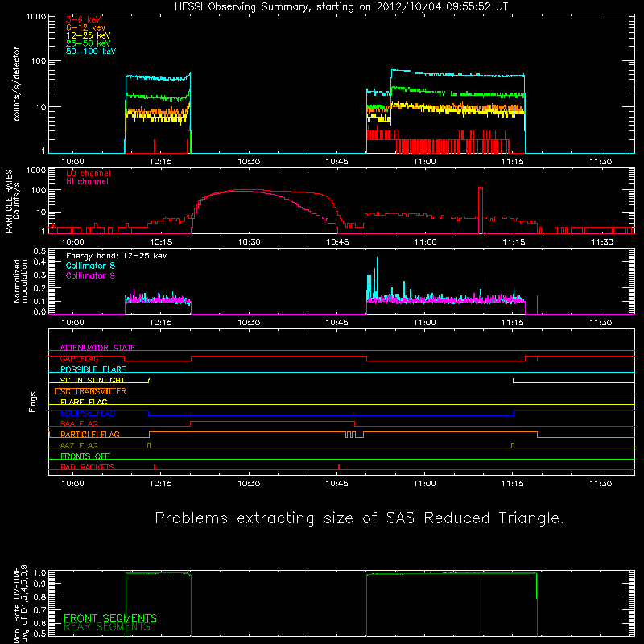This screenshot has height=644, width=644.
Task: Select the red '3-6 keV' legend entry
Action: pos(84,19)
